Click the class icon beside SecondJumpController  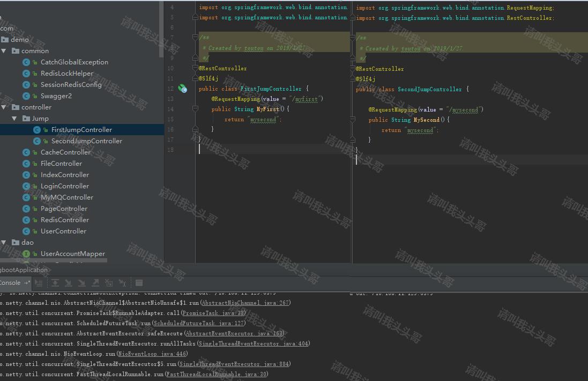coord(37,141)
